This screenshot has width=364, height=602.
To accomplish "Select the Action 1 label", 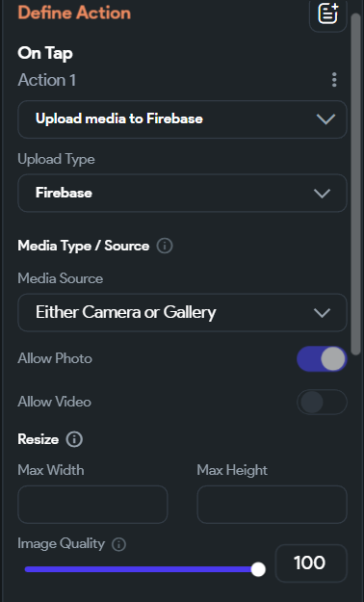I will [47, 80].
